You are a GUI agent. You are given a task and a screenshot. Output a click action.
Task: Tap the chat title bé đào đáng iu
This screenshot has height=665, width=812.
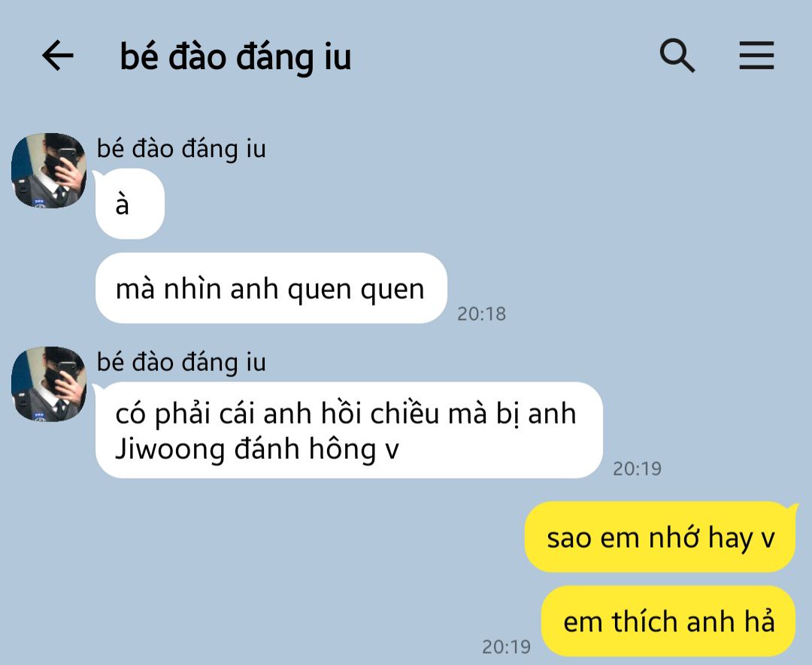point(235,56)
